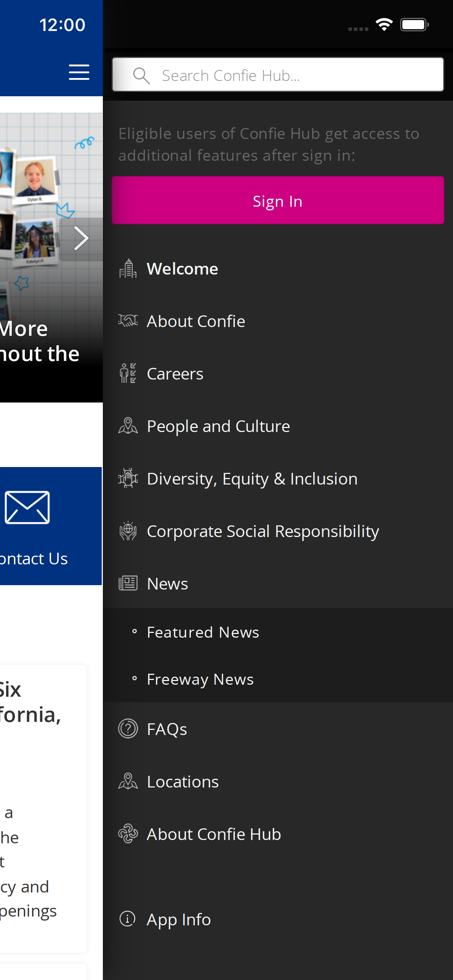
Task: Tap the Contact Us envelope icon
Action: [27, 507]
